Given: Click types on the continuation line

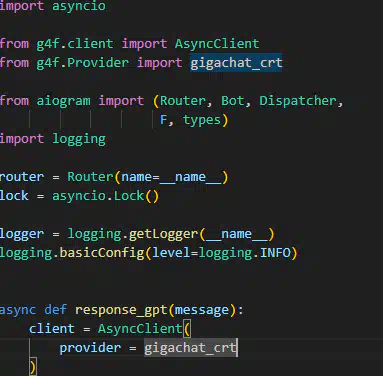Looking at the screenshot, I should tap(202, 120).
